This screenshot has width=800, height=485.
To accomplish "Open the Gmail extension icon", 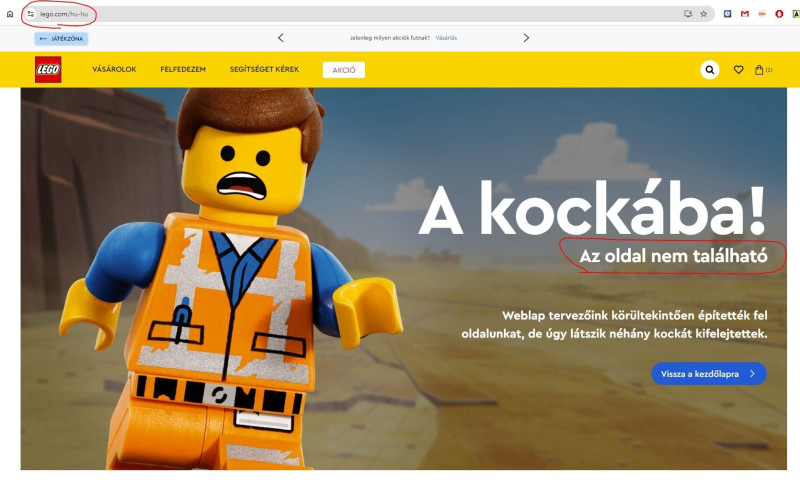I will point(745,14).
